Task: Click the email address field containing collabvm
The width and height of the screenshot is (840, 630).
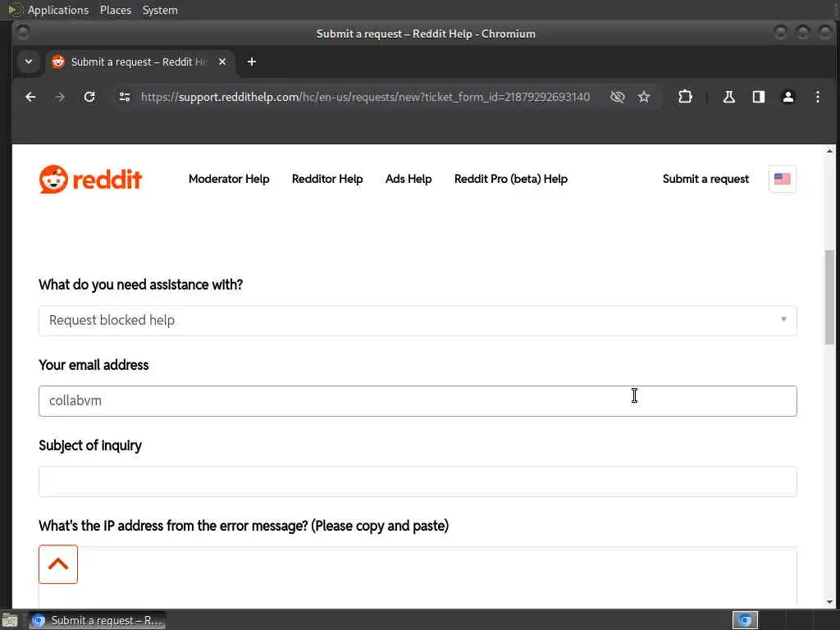Action: 418,400
